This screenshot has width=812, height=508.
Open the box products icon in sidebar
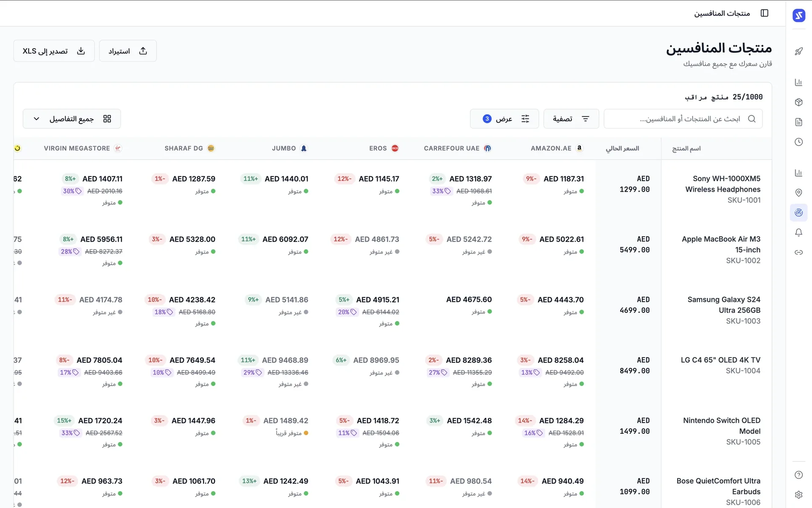click(x=798, y=102)
